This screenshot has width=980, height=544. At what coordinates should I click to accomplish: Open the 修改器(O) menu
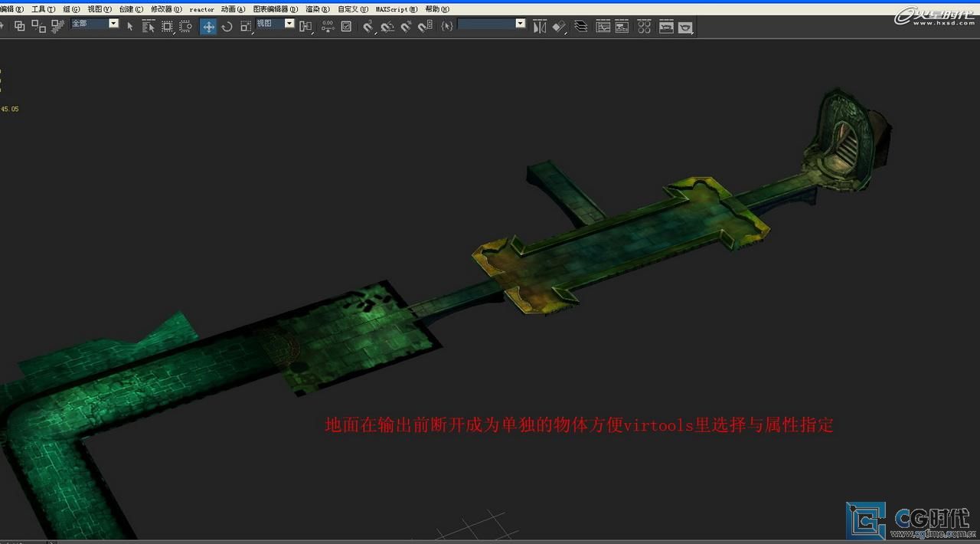tap(166, 9)
